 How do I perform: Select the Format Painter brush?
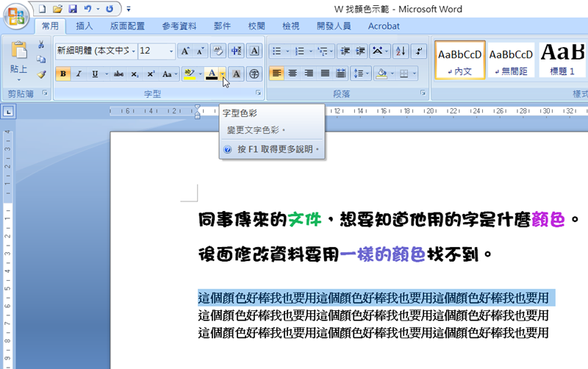41,74
